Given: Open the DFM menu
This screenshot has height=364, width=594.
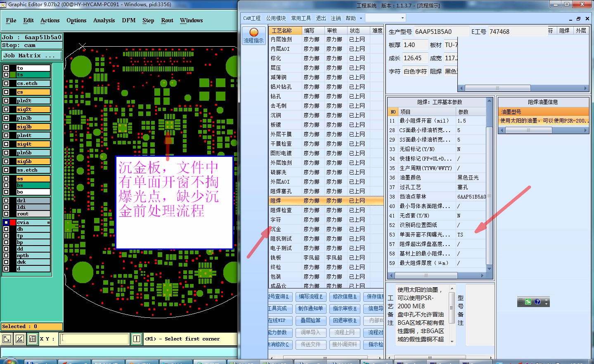Looking at the screenshot, I should pyautogui.click(x=129, y=20).
